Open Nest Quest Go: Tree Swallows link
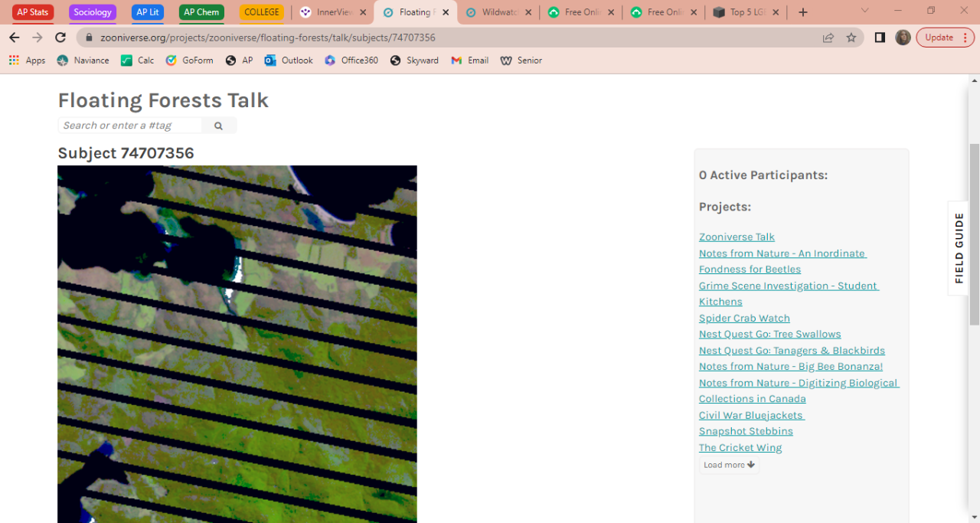The height and width of the screenshot is (523, 980). click(769, 335)
